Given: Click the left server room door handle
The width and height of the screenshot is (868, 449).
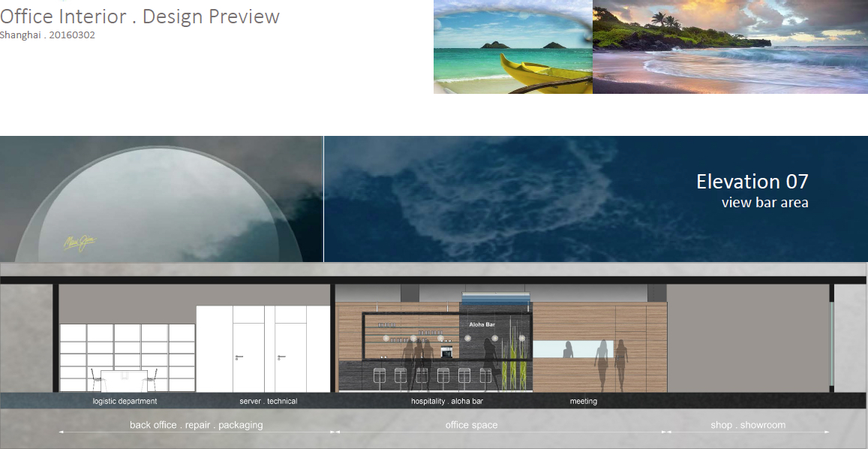Looking at the screenshot, I should coord(239,357).
